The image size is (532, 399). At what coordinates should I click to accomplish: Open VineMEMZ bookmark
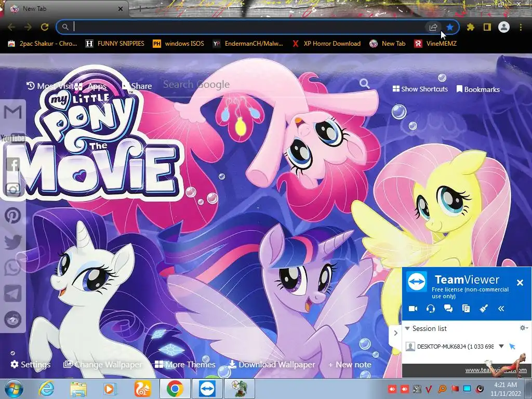[x=435, y=44]
